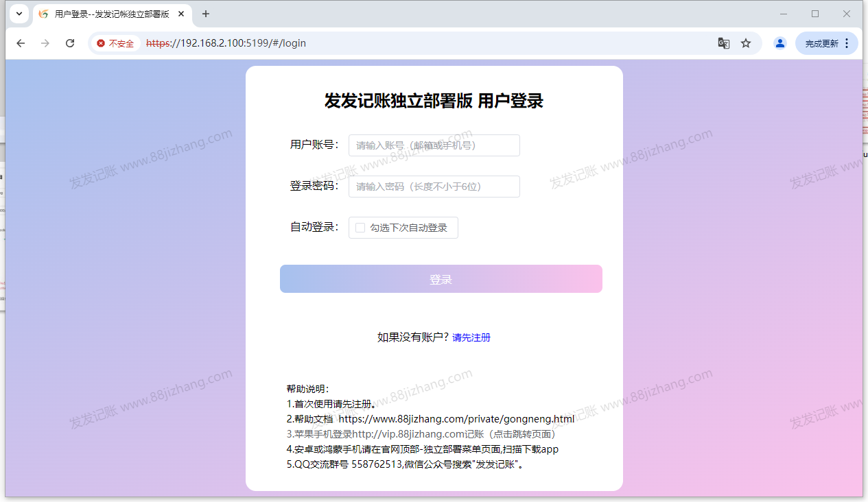This screenshot has height=502, width=868.
Task: Click the help doc URL gongneng.html text
Action: [x=456, y=419]
